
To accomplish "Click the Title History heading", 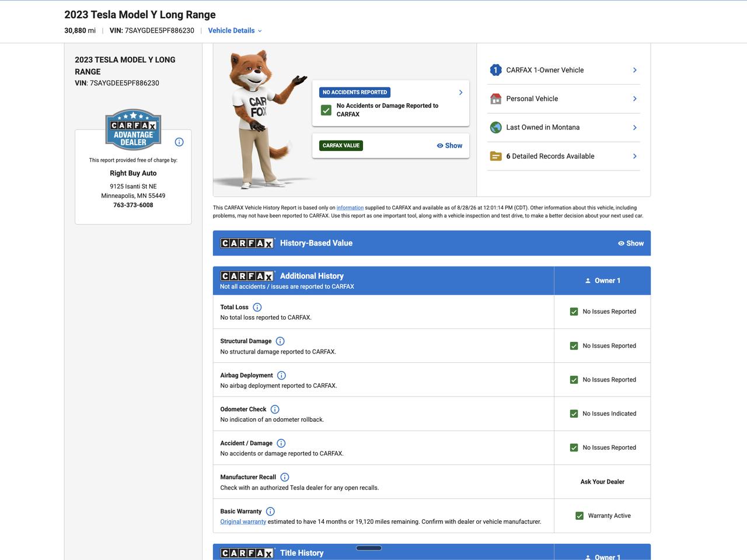I will tap(302, 553).
